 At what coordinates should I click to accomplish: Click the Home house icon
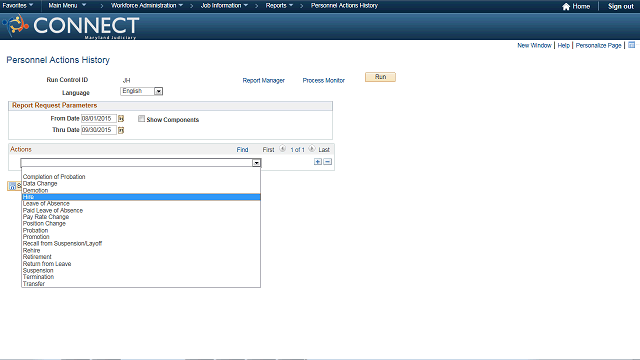(x=566, y=7)
